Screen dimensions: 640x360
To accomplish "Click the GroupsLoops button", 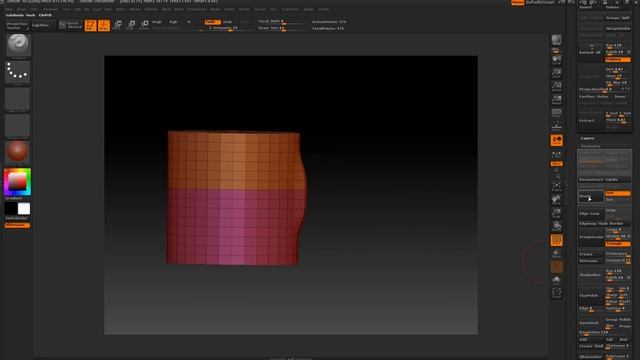I will coord(591,237).
